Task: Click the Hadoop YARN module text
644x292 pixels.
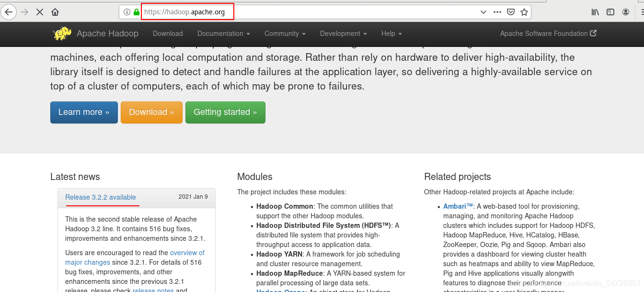Action: tap(279, 254)
